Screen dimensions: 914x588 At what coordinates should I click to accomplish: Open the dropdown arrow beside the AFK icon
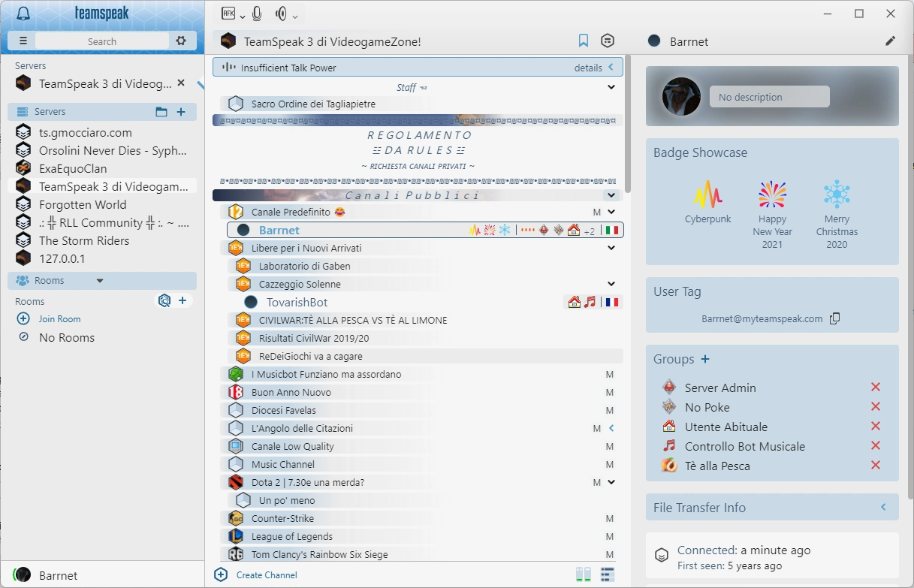click(242, 17)
